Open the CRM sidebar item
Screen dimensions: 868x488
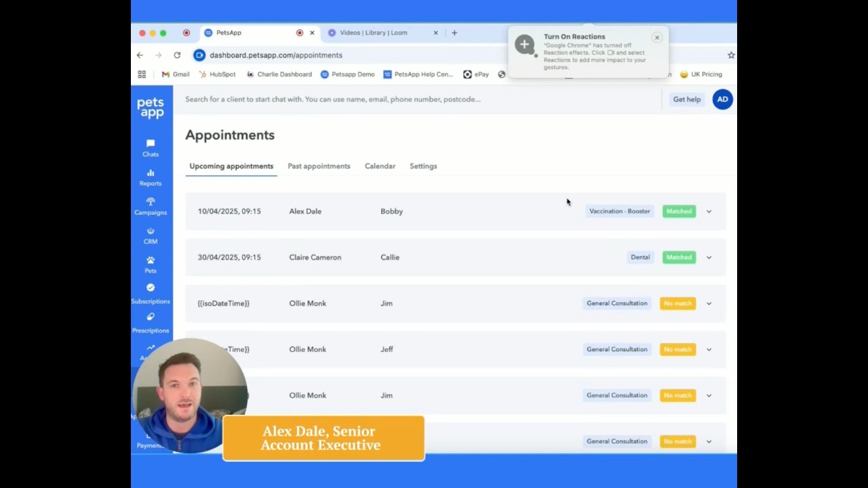click(151, 236)
